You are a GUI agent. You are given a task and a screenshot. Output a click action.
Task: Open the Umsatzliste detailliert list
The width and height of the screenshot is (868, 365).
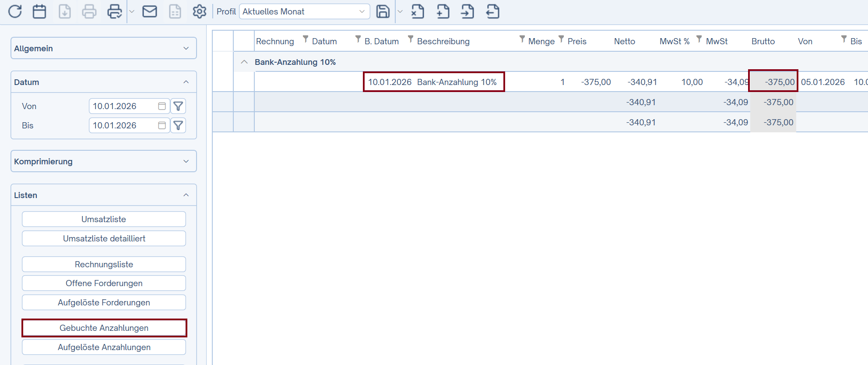click(x=104, y=238)
